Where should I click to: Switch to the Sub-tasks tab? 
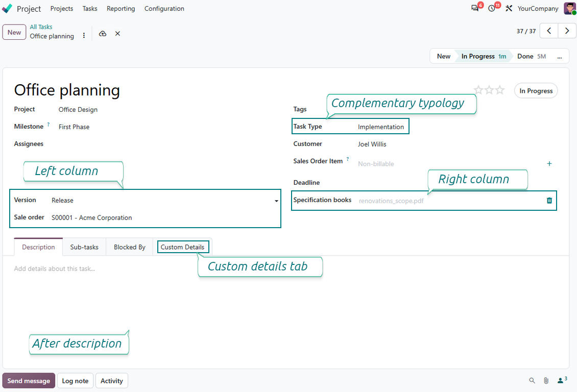click(x=84, y=247)
